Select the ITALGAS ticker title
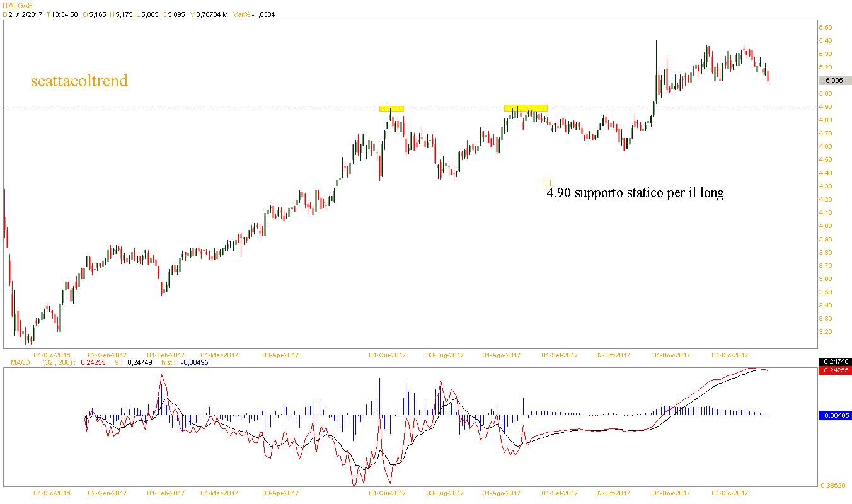This screenshot has height=504, width=852. (17, 5)
